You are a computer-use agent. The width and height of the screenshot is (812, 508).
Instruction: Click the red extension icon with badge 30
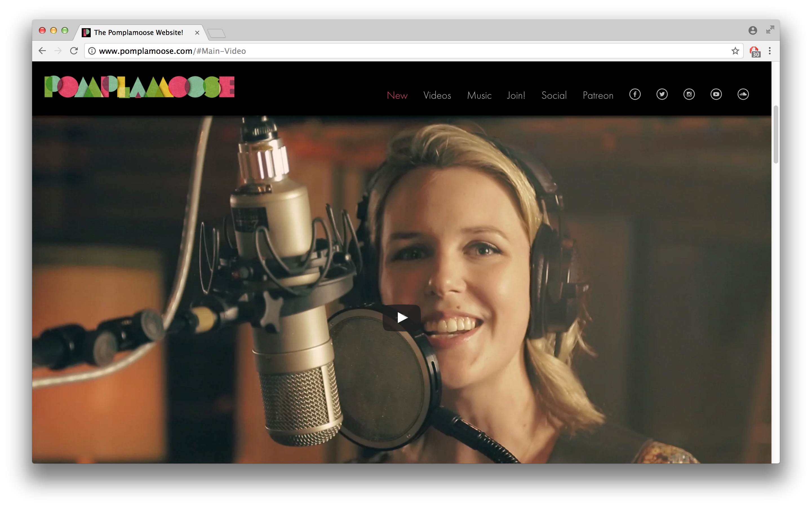[754, 51]
